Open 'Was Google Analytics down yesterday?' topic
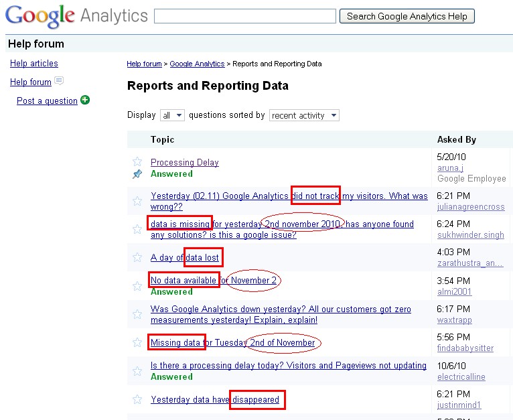Screen dimensions: 513x420 tap(281, 314)
